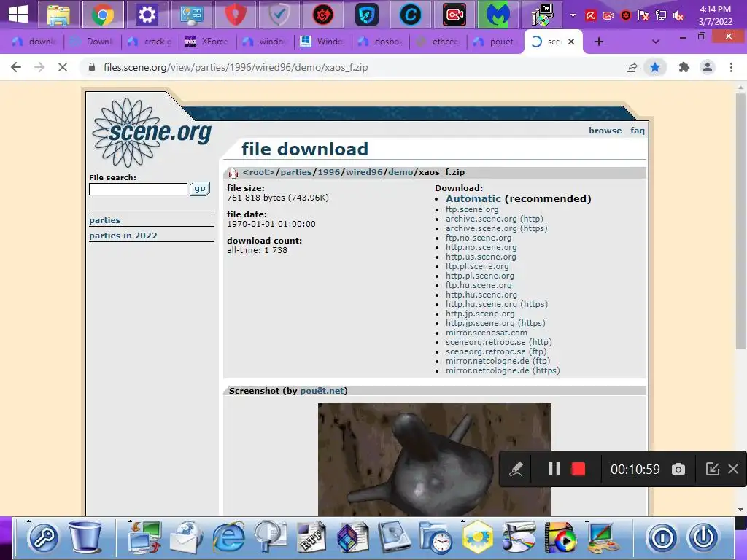Viewport: 747px width, 560px height.
Task: Open the Windows Start menu
Action: pos(18,15)
